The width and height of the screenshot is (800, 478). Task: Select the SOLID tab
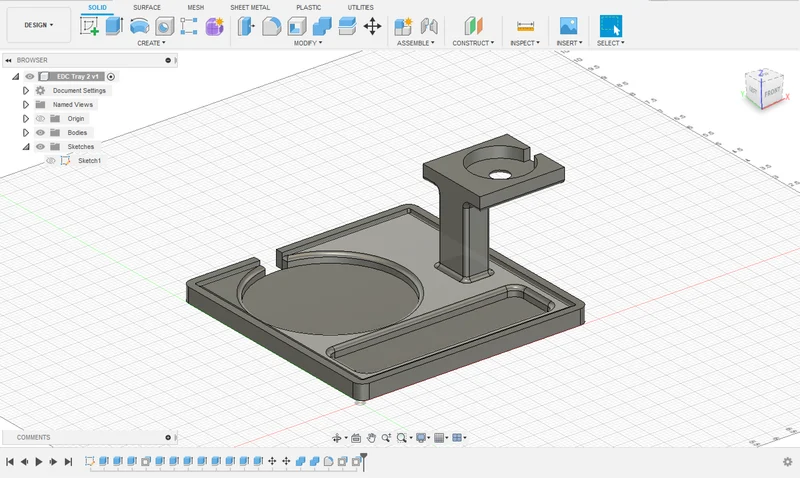pos(97,8)
